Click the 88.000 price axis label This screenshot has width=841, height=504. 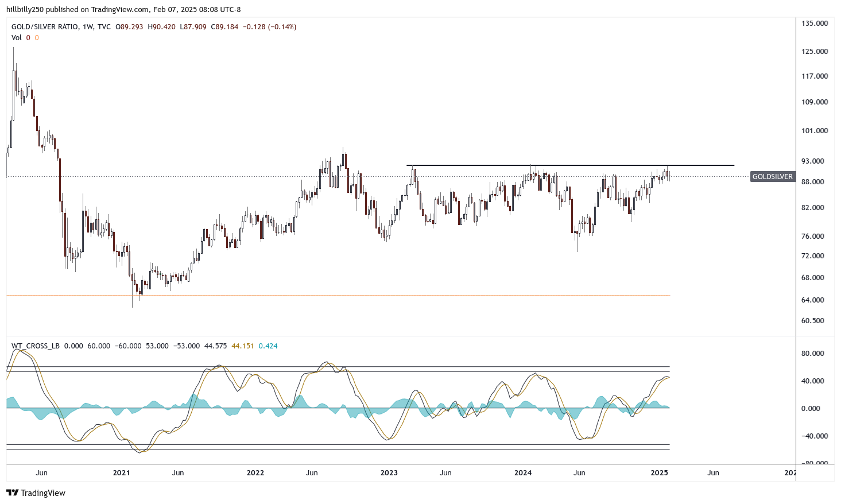pyautogui.click(x=812, y=182)
